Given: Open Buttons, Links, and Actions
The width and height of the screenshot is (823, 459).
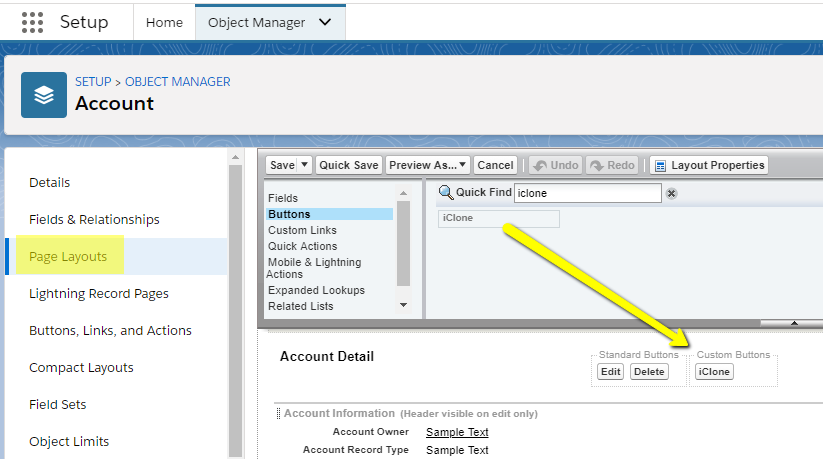Looking at the screenshot, I should tap(110, 330).
